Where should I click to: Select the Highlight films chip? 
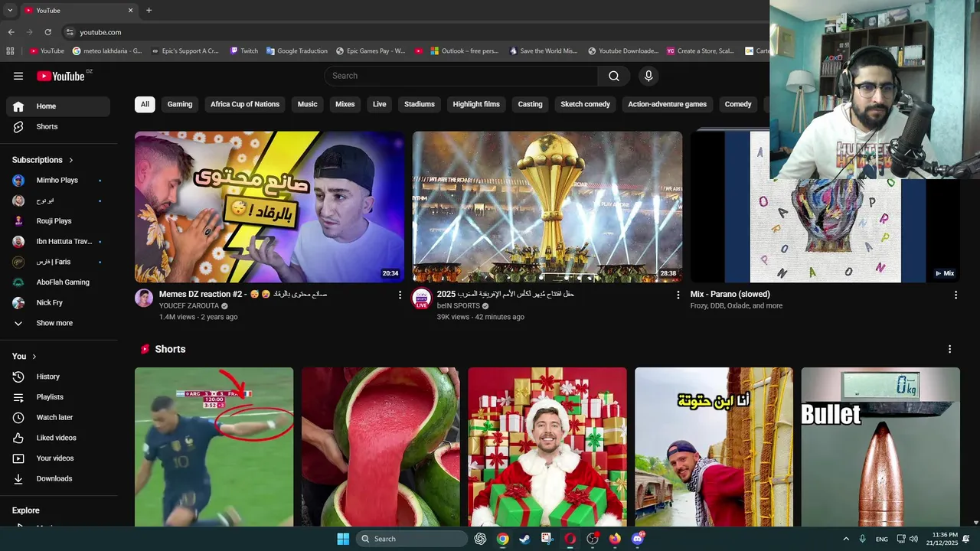(476, 104)
